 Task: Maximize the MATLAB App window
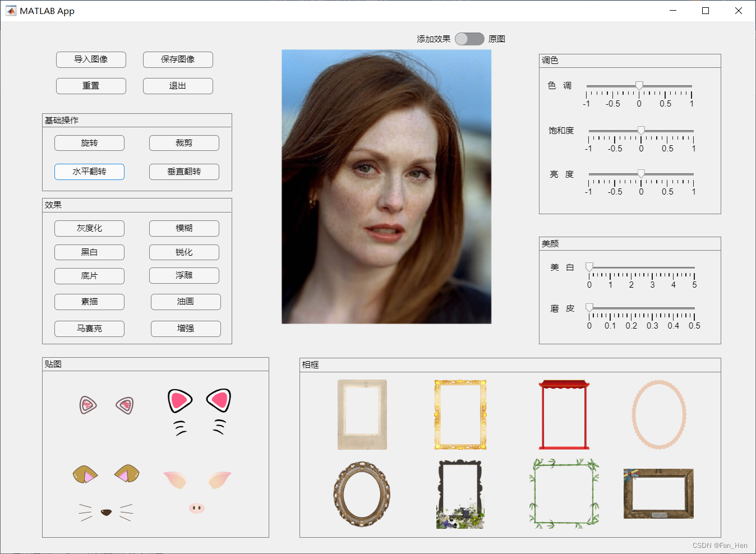(x=706, y=11)
